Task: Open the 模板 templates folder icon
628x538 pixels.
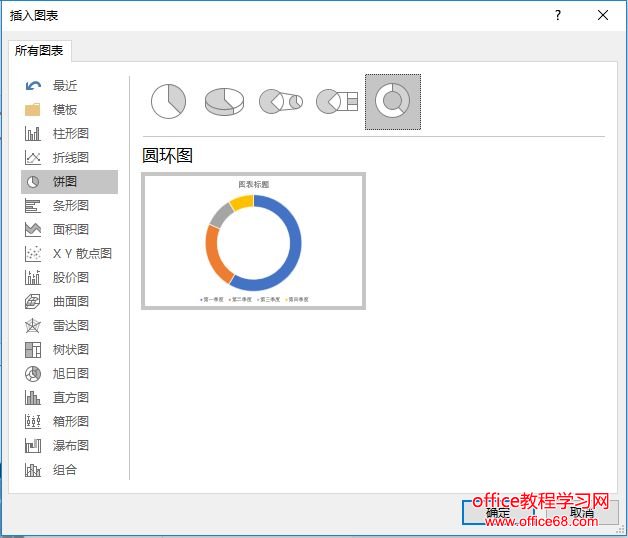Action: 32,109
